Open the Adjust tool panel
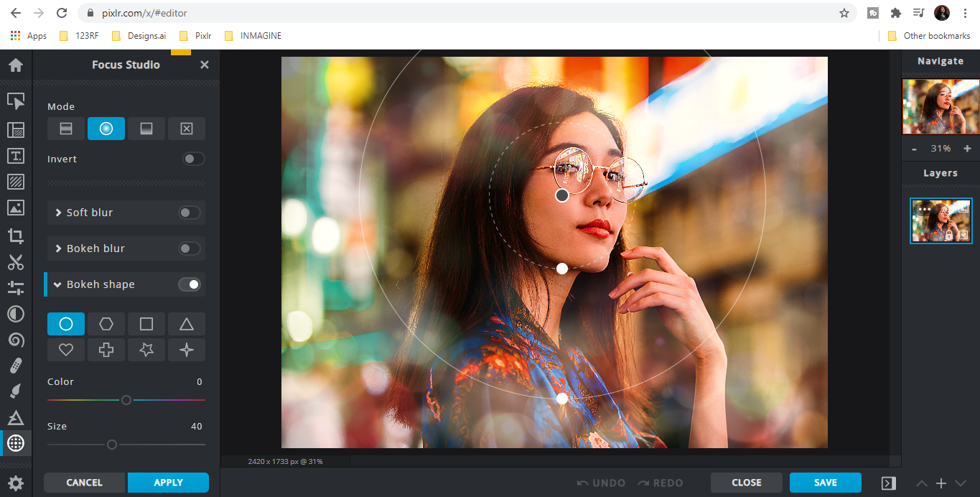This screenshot has height=497, width=980. (16, 287)
